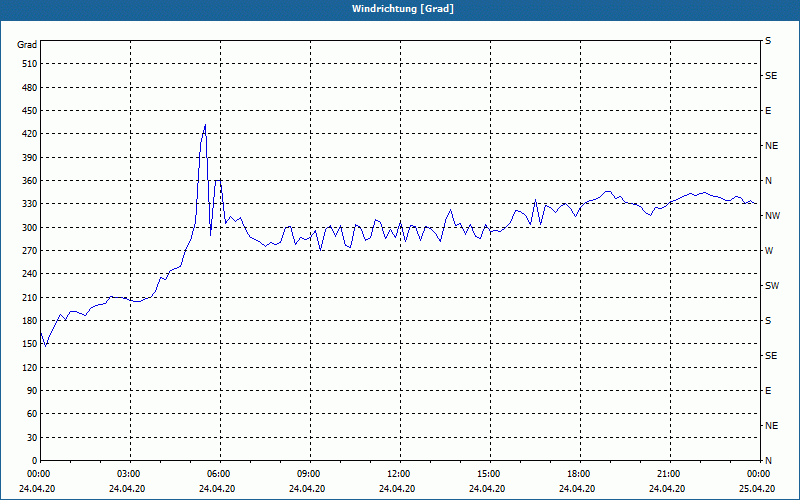This screenshot has width=800, height=500.
Task: Click the 00:00 label at the chart start
Action: click(37, 474)
